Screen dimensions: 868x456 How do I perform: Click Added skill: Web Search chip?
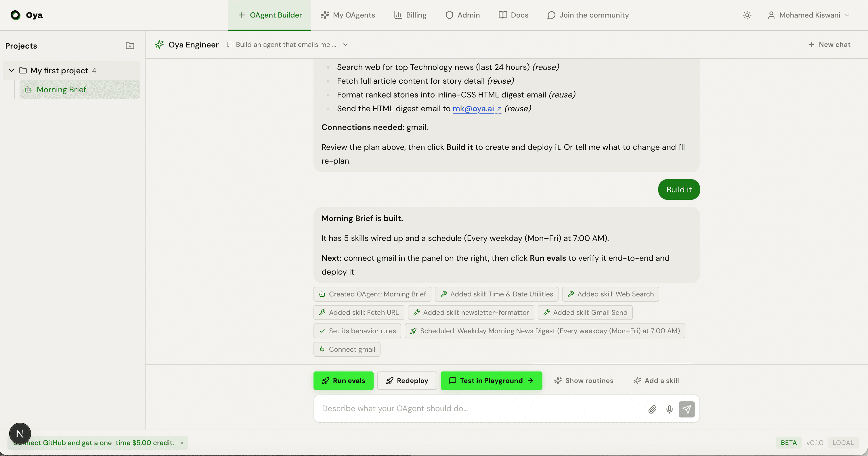click(610, 294)
